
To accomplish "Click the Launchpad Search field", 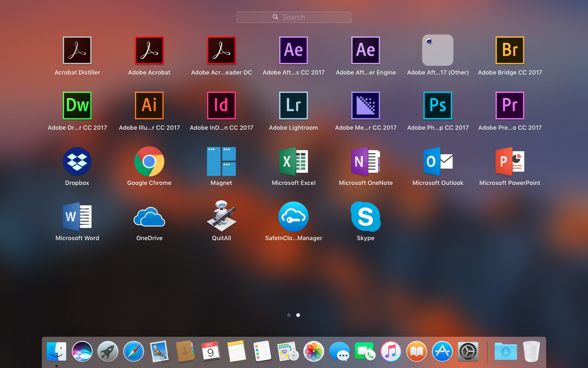I will tap(294, 17).
